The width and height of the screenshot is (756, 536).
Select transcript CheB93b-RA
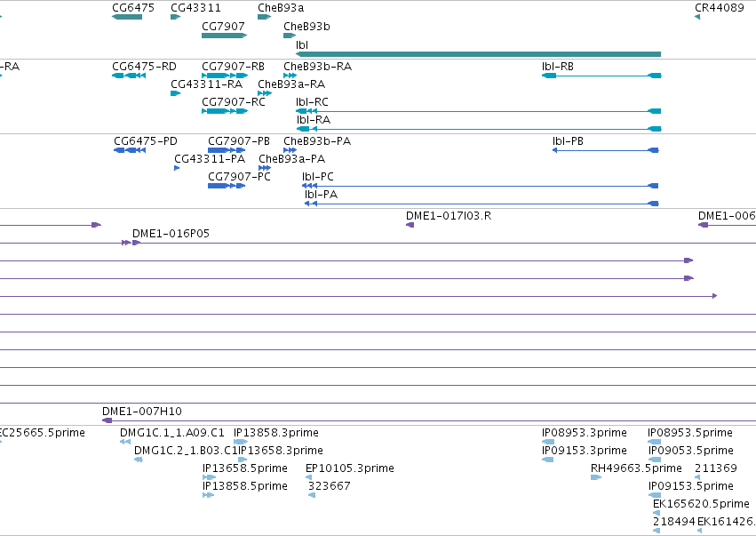click(x=290, y=76)
